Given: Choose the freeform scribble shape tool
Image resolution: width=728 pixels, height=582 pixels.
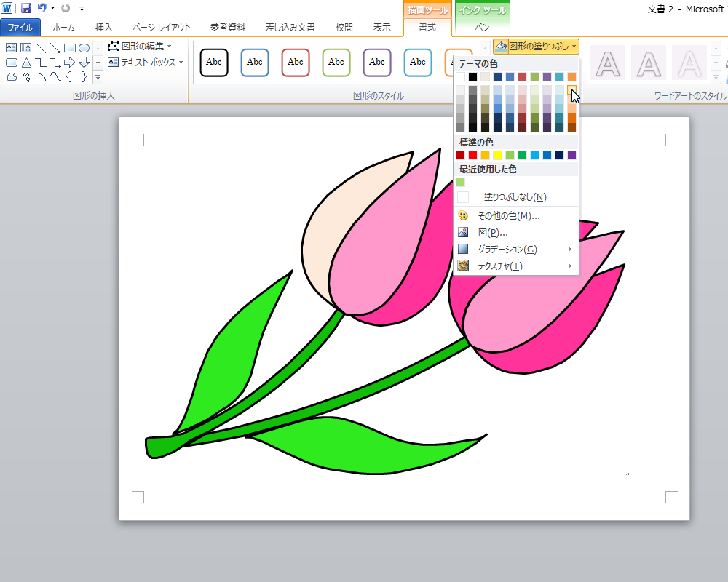Looking at the screenshot, I should point(25,77).
